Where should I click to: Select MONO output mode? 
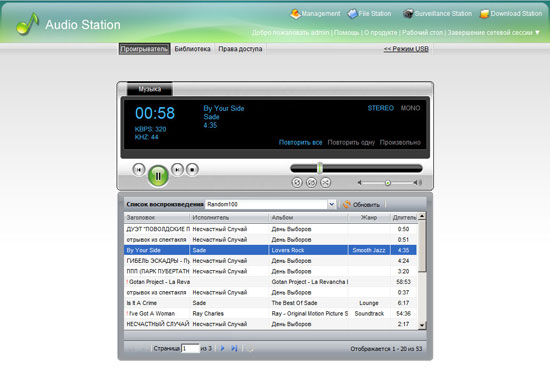tap(410, 108)
